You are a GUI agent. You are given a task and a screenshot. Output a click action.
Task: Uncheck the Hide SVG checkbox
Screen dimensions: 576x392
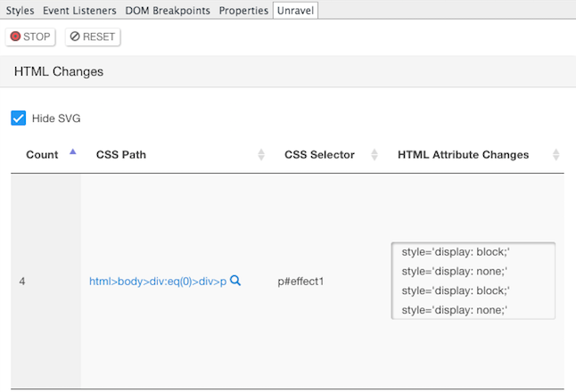[x=19, y=118]
